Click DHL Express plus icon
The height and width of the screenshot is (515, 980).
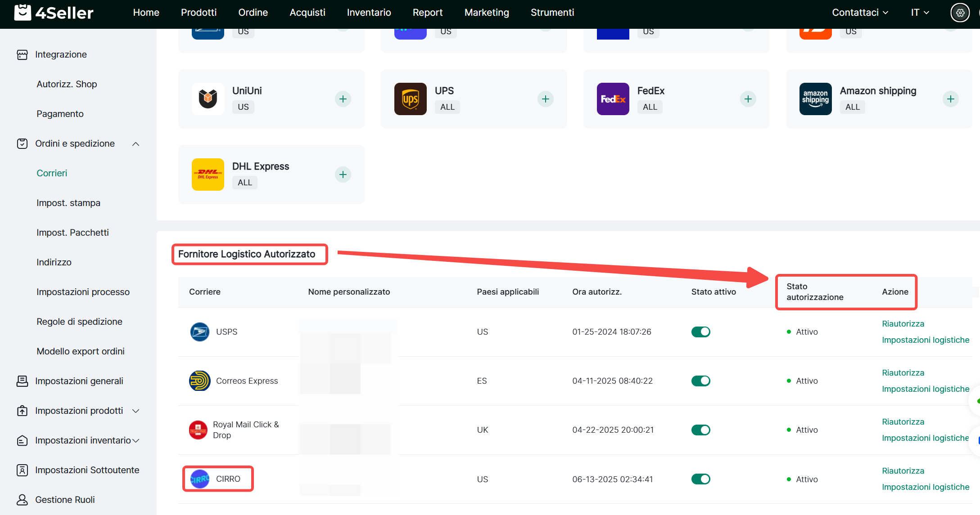(x=343, y=175)
